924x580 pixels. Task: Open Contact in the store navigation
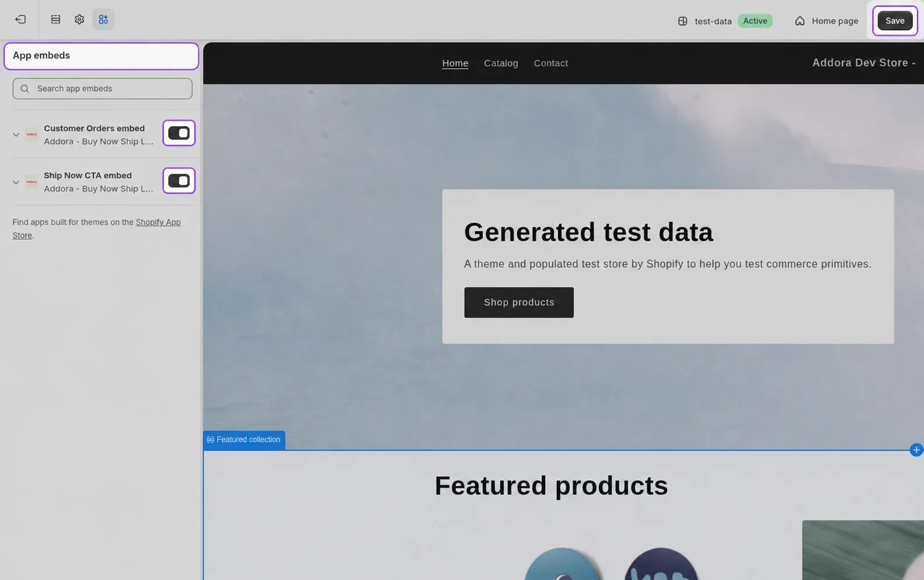[x=550, y=63]
